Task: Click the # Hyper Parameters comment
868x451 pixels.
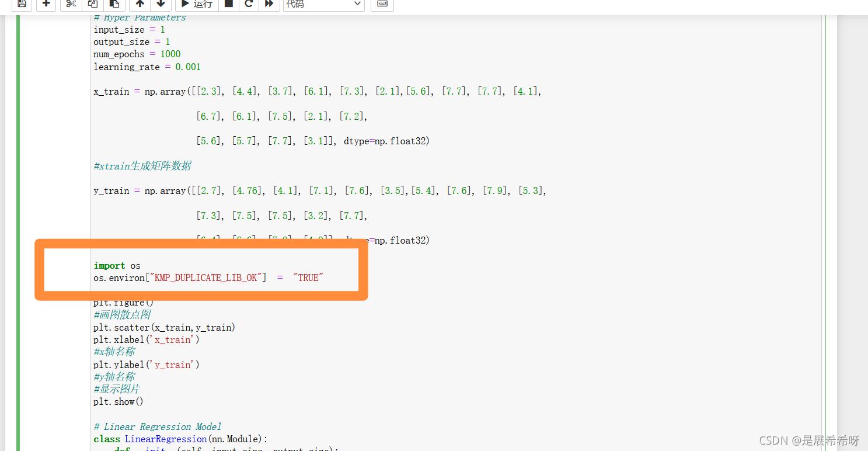Action: [x=140, y=18]
